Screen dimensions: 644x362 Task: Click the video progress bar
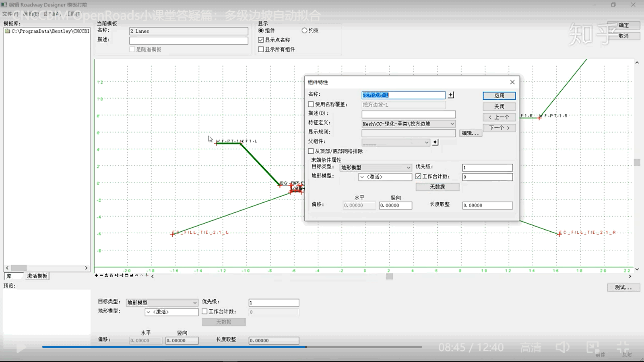pos(232,347)
